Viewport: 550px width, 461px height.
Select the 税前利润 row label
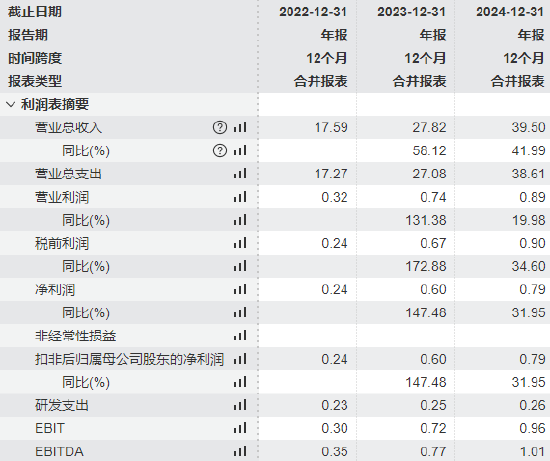[x=62, y=243]
